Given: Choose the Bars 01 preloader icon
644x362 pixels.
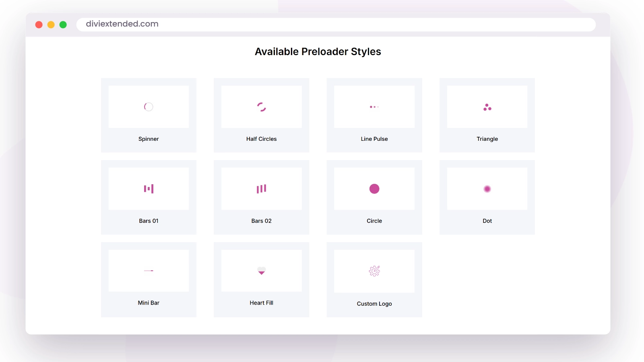Looking at the screenshot, I should click(x=149, y=189).
